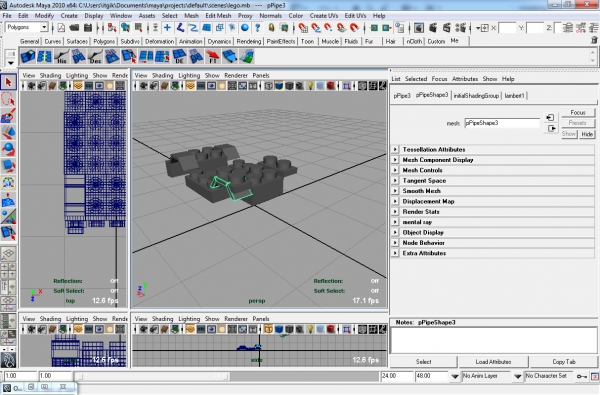Click the blue question mark help icon
The width and height of the screenshot is (600, 395).
tap(258, 28)
